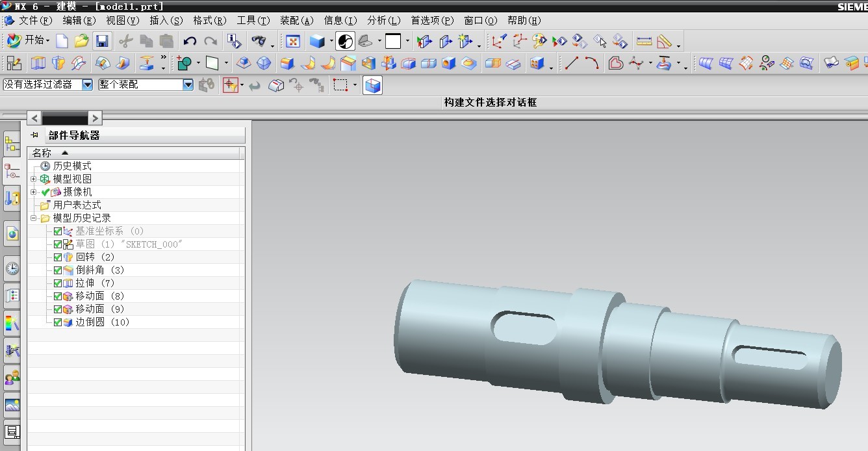Open the background color dropdown arrow
Image resolution: width=868 pixels, height=451 pixels.
pos(407,42)
